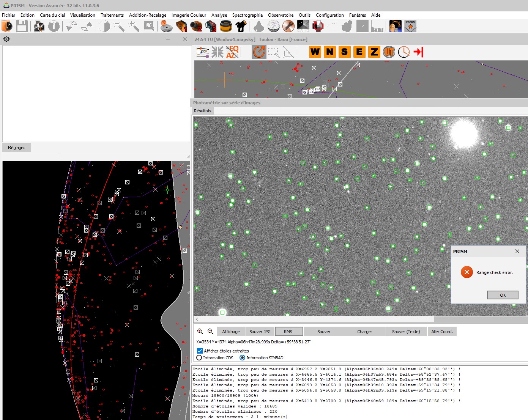The image size is (528, 420).
Task: Uncheck 'Afficher étoiles extraites' checkbox
Action: pyautogui.click(x=200, y=351)
